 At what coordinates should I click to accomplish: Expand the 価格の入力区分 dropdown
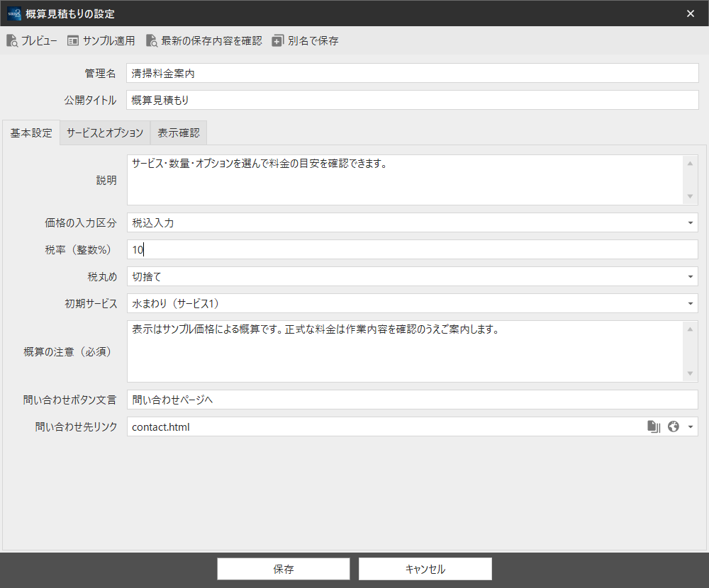pyautogui.click(x=691, y=223)
